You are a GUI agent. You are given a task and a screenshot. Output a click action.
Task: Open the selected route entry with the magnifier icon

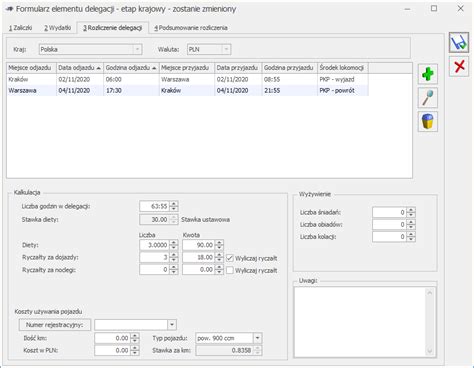pyautogui.click(x=428, y=98)
